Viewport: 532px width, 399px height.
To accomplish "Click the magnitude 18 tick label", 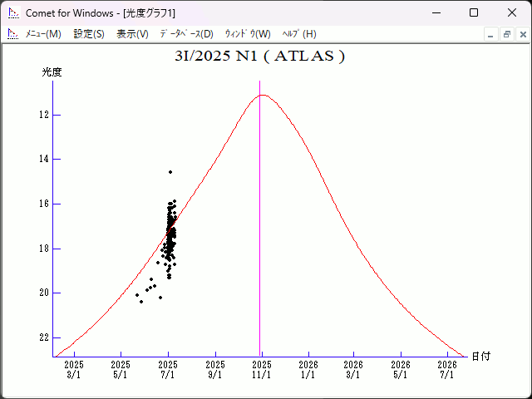I will point(44,249).
